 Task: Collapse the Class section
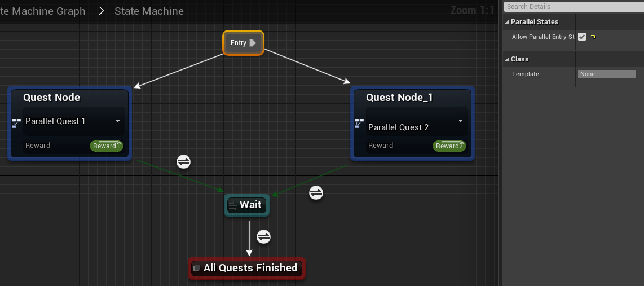(506, 59)
